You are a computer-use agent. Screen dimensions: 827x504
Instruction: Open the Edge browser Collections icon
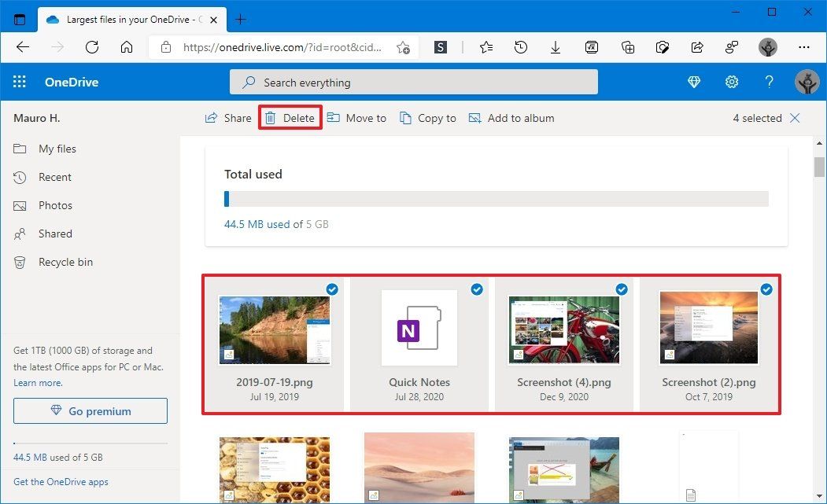tap(627, 47)
